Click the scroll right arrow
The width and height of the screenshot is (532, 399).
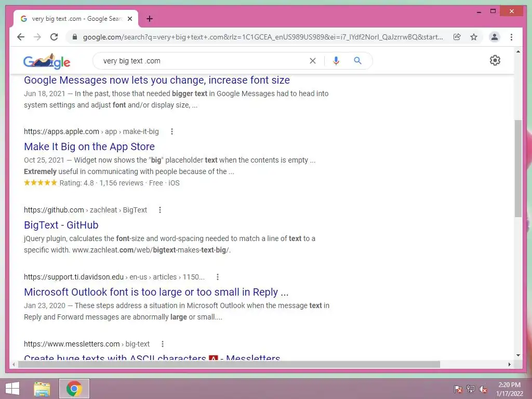pos(509,364)
